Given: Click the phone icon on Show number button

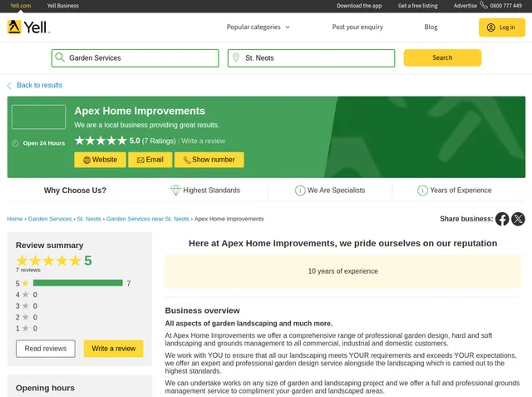Looking at the screenshot, I should click(x=187, y=160).
